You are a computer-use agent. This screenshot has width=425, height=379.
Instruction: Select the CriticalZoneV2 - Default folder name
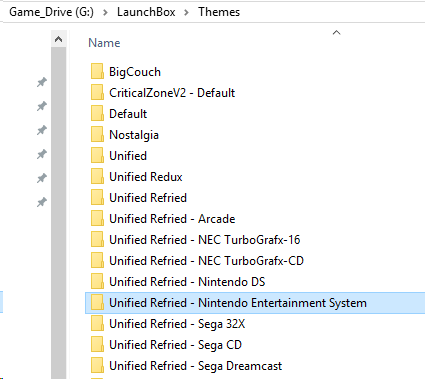coord(172,93)
